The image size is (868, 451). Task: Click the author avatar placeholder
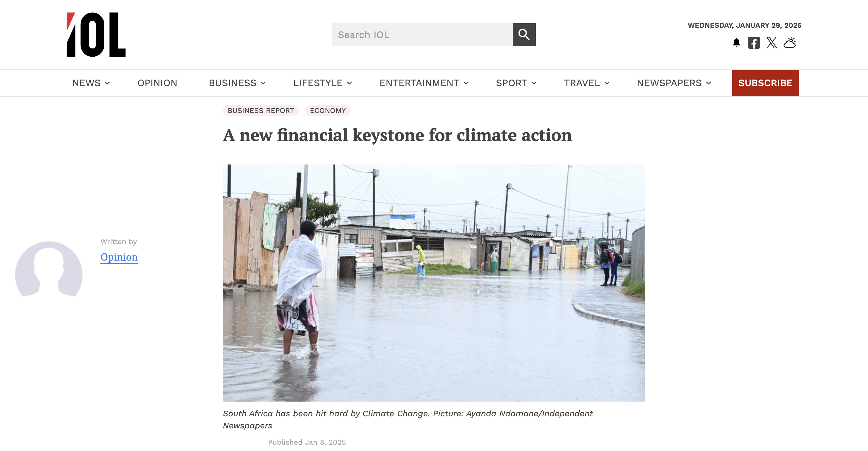coord(49,269)
